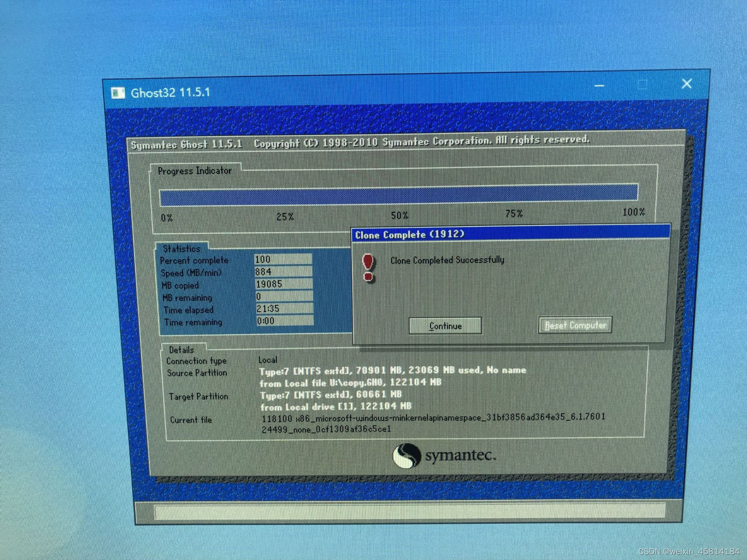This screenshot has width=747, height=560.
Task: Click the Time remaining value 0:00
Action: point(285,321)
